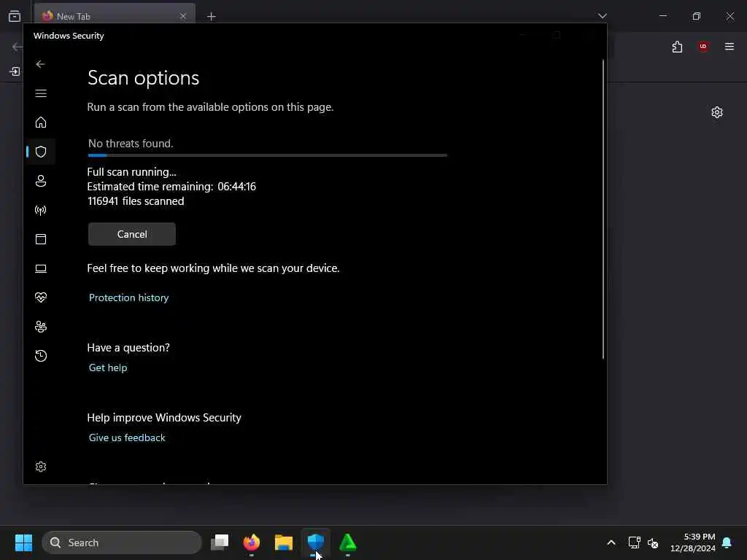Image resolution: width=747 pixels, height=560 pixels.
Task: Open File Explorer from the taskbar
Action: (x=284, y=542)
